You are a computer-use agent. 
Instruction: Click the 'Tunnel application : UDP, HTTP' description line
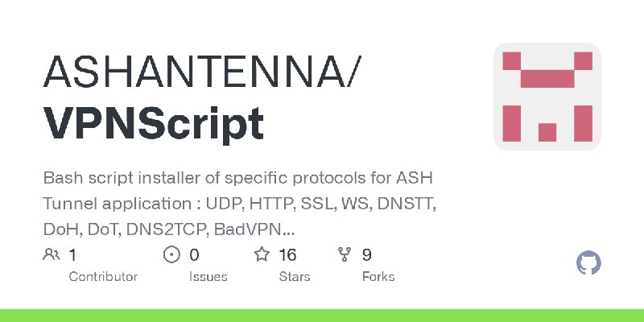pyautogui.click(x=239, y=204)
